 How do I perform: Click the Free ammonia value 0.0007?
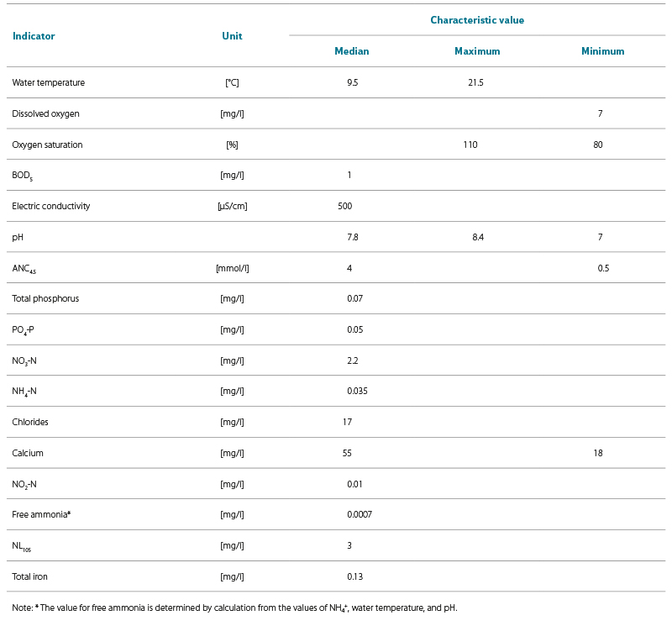pyautogui.click(x=359, y=514)
